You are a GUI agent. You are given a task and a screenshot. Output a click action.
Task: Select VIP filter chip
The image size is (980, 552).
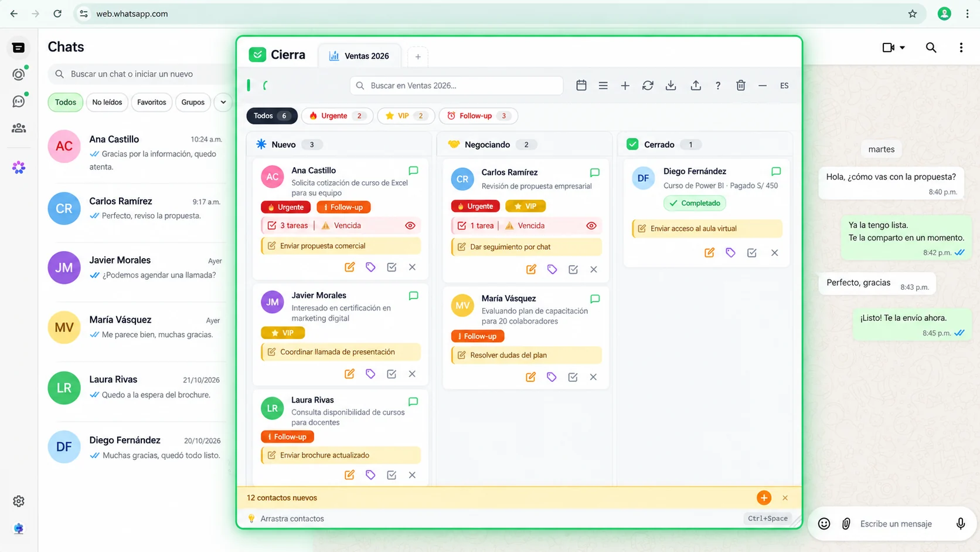coord(406,116)
